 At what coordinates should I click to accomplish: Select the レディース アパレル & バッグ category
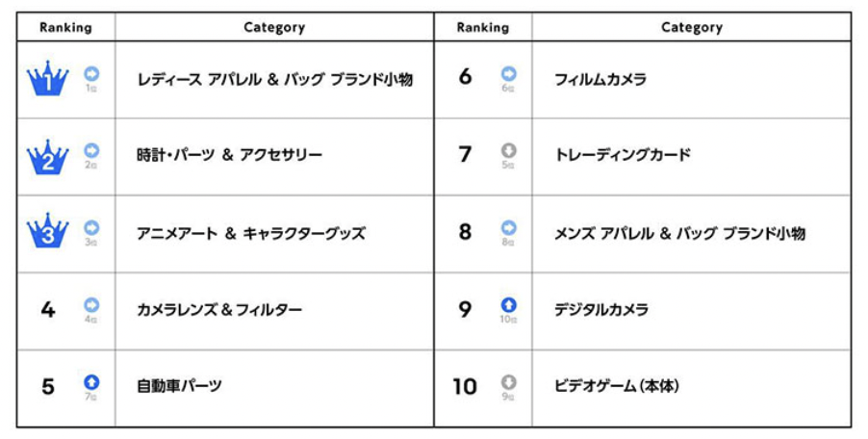coord(274,80)
